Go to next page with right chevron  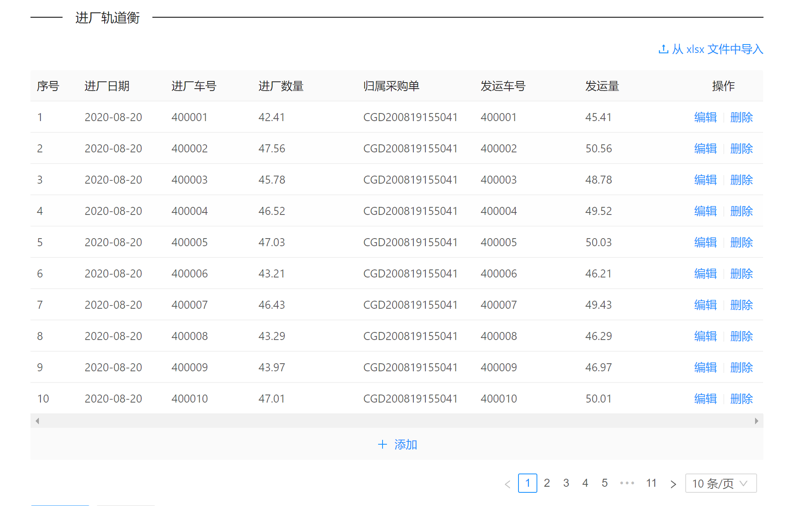tap(673, 484)
